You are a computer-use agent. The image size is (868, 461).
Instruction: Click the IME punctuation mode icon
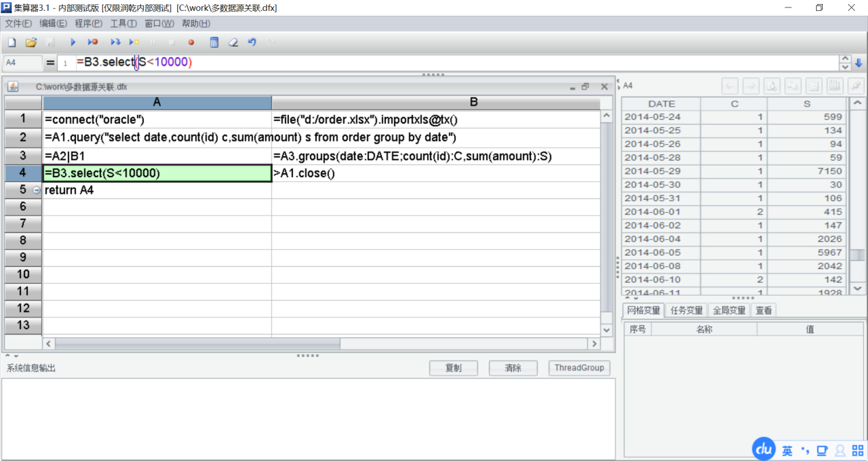[x=805, y=451]
